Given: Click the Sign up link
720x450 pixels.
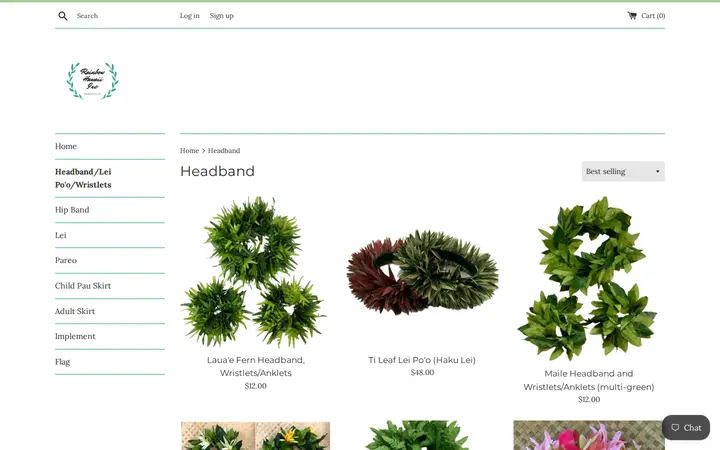Looking at the screenshot, I should tap(222, 16).
